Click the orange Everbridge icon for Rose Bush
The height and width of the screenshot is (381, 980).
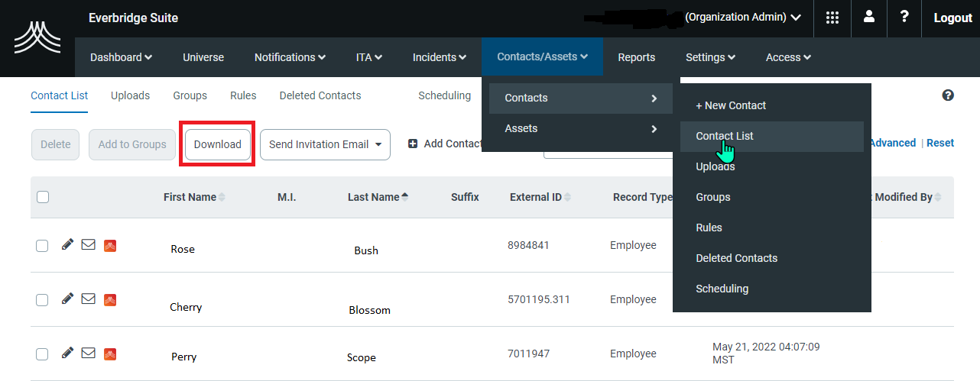110,245
